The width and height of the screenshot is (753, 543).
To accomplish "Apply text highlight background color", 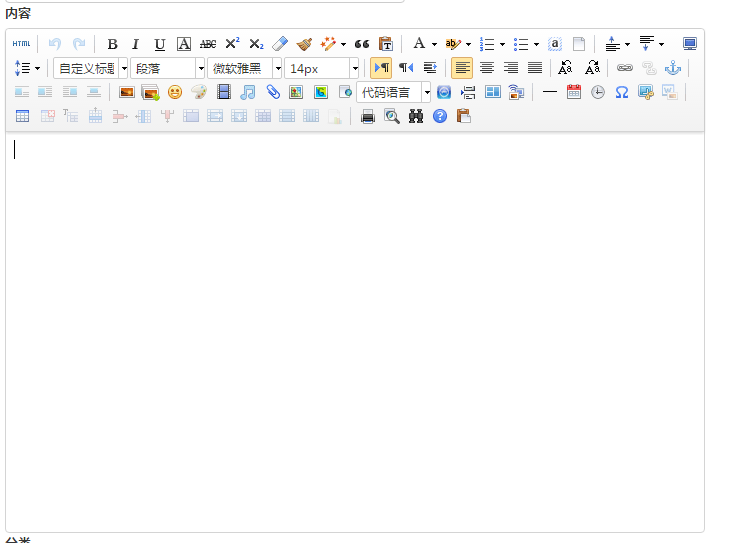I will click(453, 44).
